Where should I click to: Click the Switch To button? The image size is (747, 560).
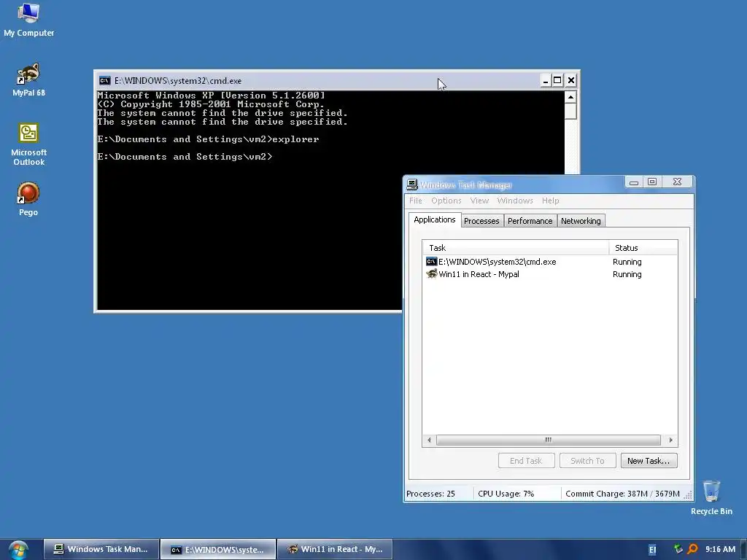tap(587, 461)
